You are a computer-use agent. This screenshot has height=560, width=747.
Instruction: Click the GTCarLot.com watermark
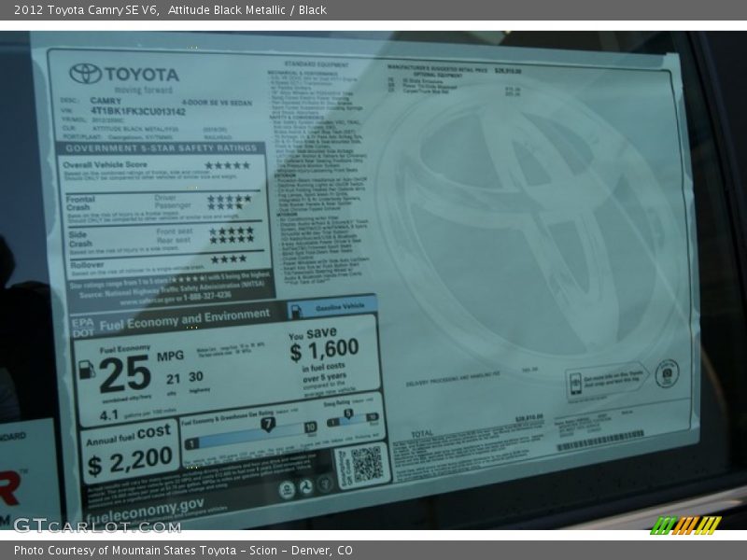pyautogui.click(x=95, y=525)
